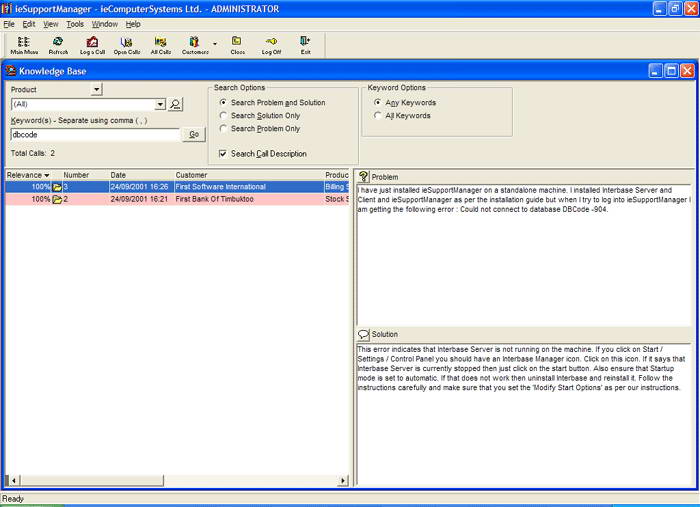Maximize the Knowledge Base window
Image resolution: width=700 pixels, height=507 pixels.
[671, 71]
